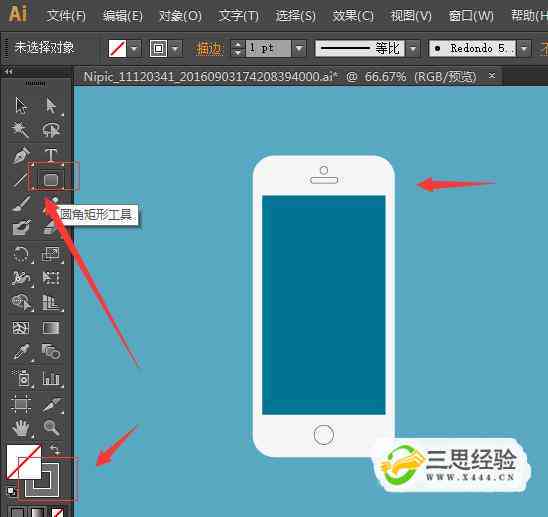Open the fill swatch dropdown arrow
The height and width of the screenshot is (517, 548).
[x=135, y=48]
